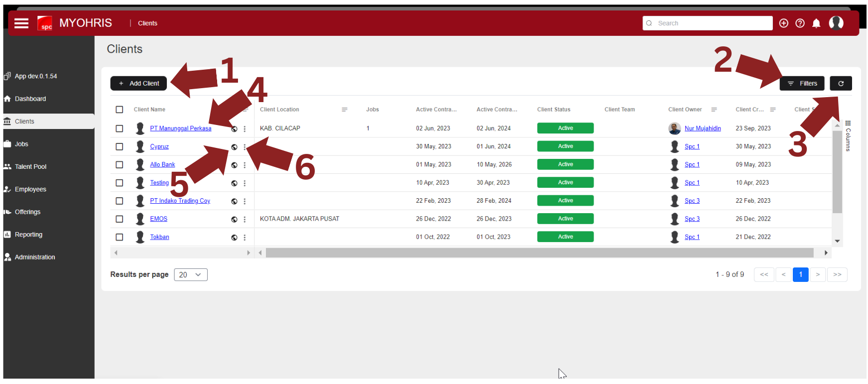Open the PT Manunggal Perkasa client link
868x384 pixels.
(180, 128)
